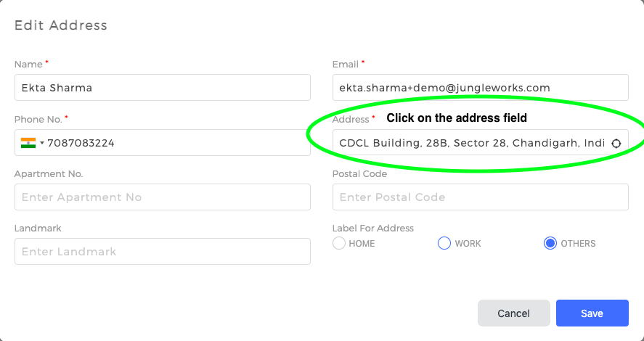Click the locate-me crosshair icon in Address

[x=616, y=143]
